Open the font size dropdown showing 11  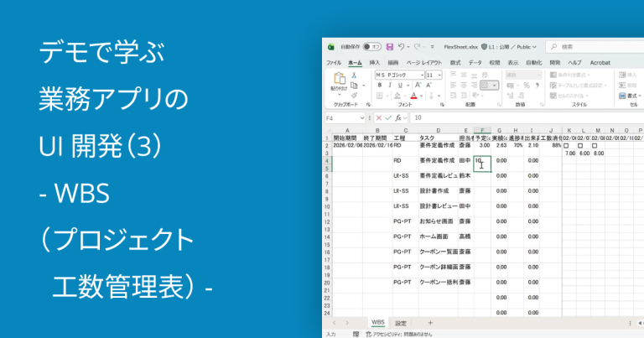pyautogui.click(x=439, y=75)
